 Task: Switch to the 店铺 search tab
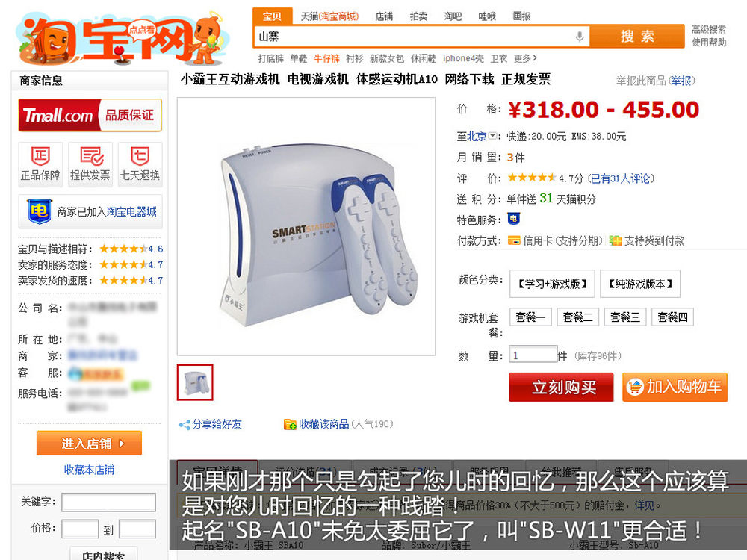coord(384,16)
